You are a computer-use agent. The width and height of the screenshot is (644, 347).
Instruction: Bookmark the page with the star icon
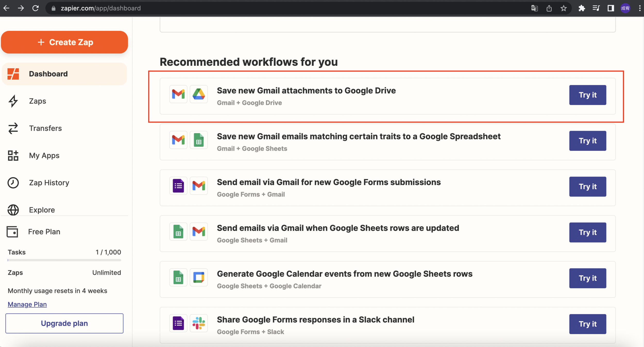click(563, 8)
